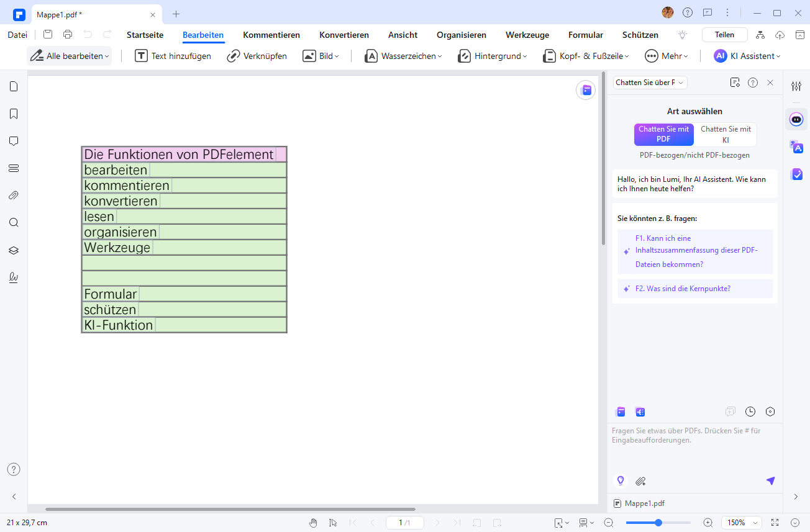Select the hand tool in status bar

(314, 523)
